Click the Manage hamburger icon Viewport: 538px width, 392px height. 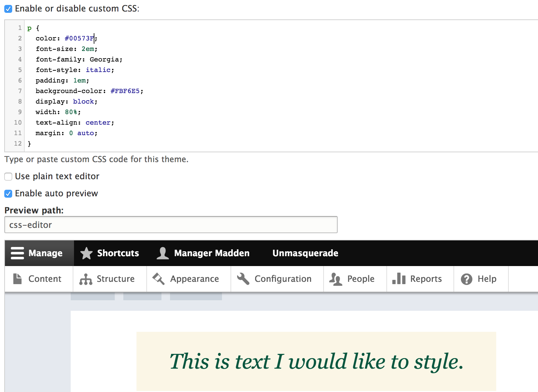pos(17,253)
